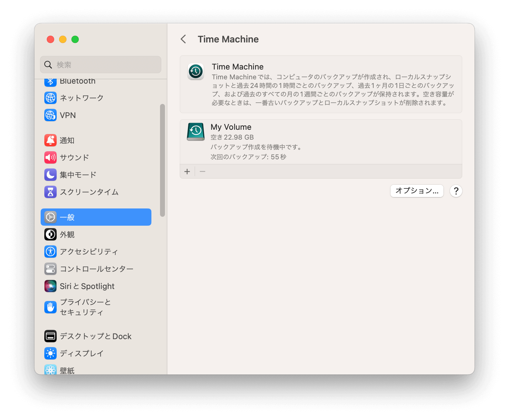Click the プライバシーとセキュリティ hand icon
509x420 pixels.
pyautogui.click(x=50, y=307)
